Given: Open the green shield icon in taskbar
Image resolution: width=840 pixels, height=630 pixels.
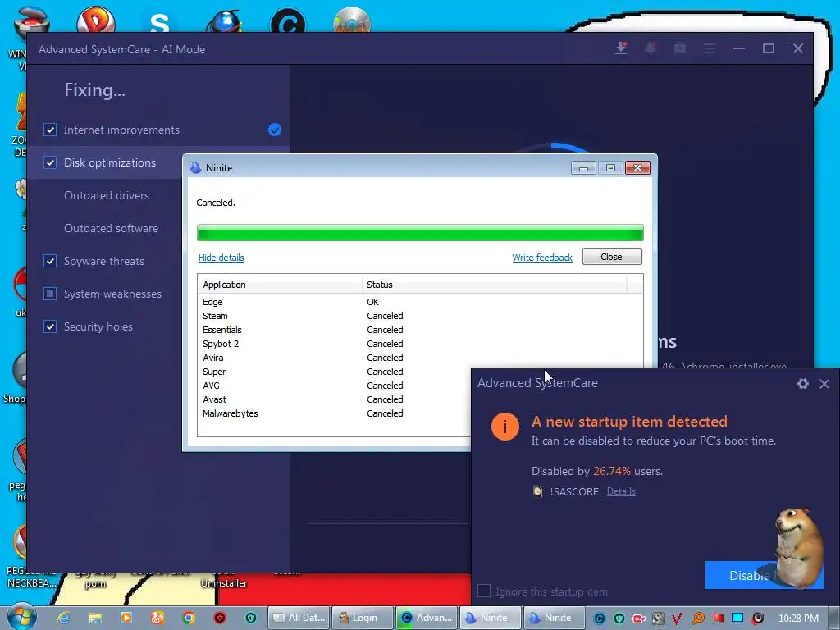Looking at the screenshot, I should (x=251, y=618).
